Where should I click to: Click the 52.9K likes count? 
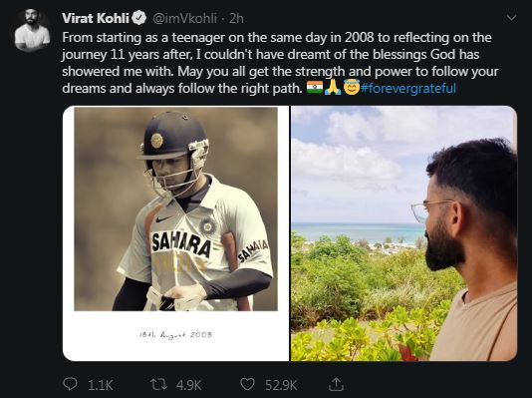pyautogui.click(x=281, y=385)
